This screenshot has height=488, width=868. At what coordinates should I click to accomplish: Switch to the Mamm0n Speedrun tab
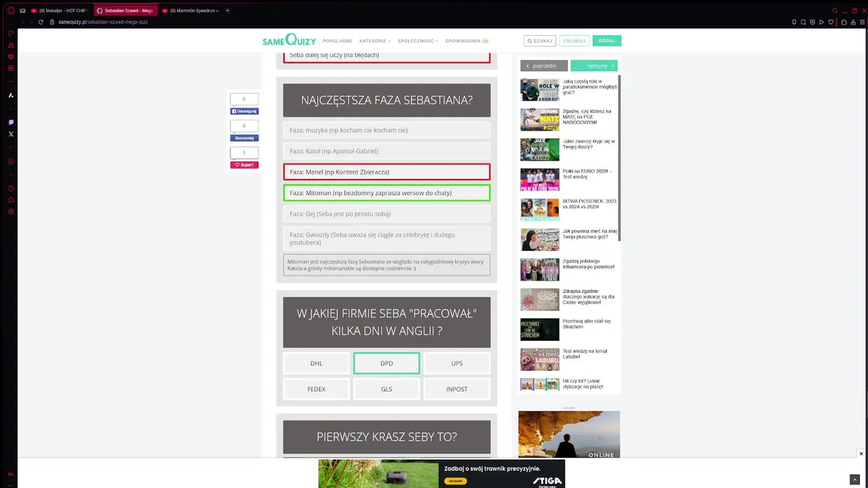click(x=191, y=11)
